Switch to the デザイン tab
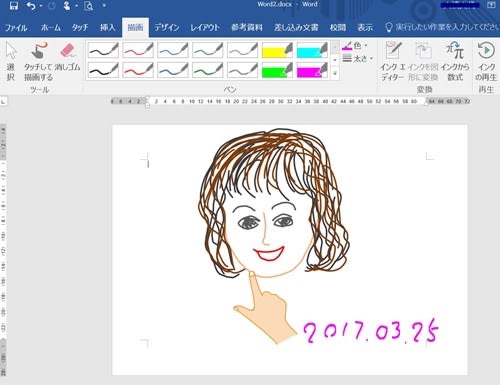 (x=167, y=27)
